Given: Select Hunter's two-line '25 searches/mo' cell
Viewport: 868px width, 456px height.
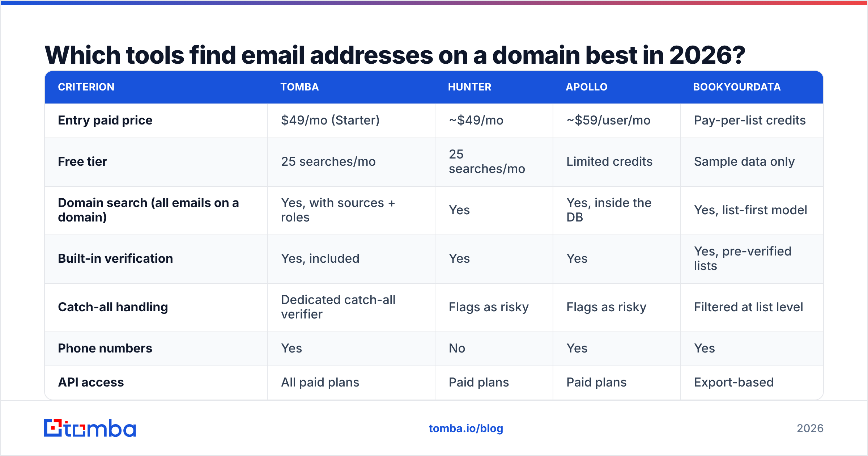Looking at the screenshot, I should [487, 161].
